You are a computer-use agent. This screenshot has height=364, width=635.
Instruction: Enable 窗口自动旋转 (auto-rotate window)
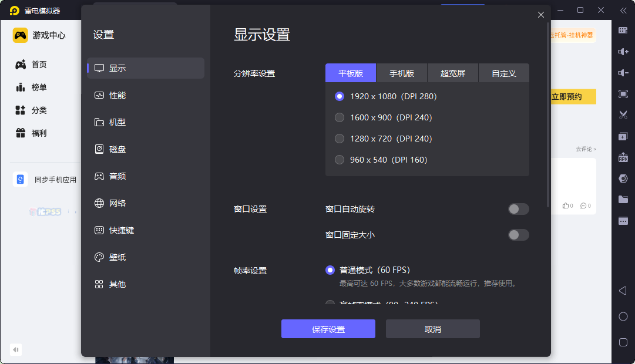click(x=519, y=209)
